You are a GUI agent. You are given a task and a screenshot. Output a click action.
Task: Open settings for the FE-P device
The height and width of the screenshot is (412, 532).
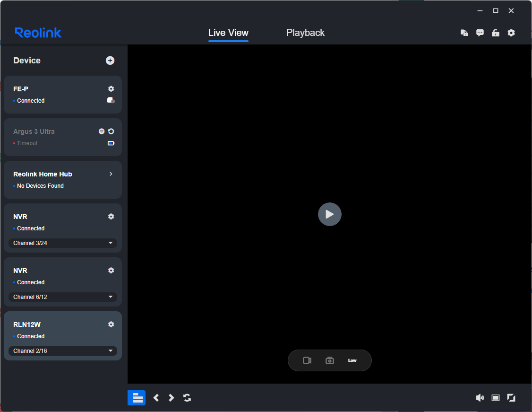(111, 88)
